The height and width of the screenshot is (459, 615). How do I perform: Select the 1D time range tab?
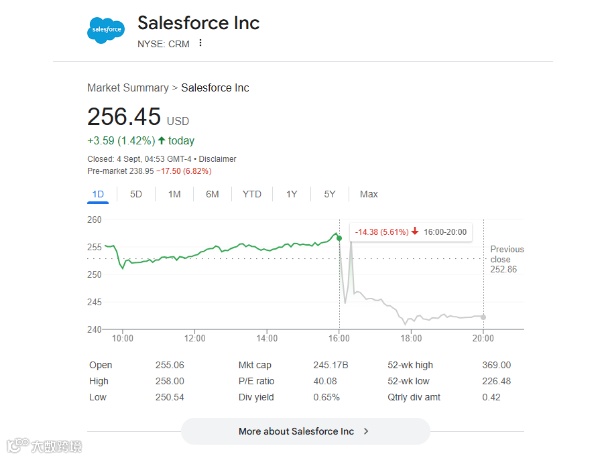point(98,194)
